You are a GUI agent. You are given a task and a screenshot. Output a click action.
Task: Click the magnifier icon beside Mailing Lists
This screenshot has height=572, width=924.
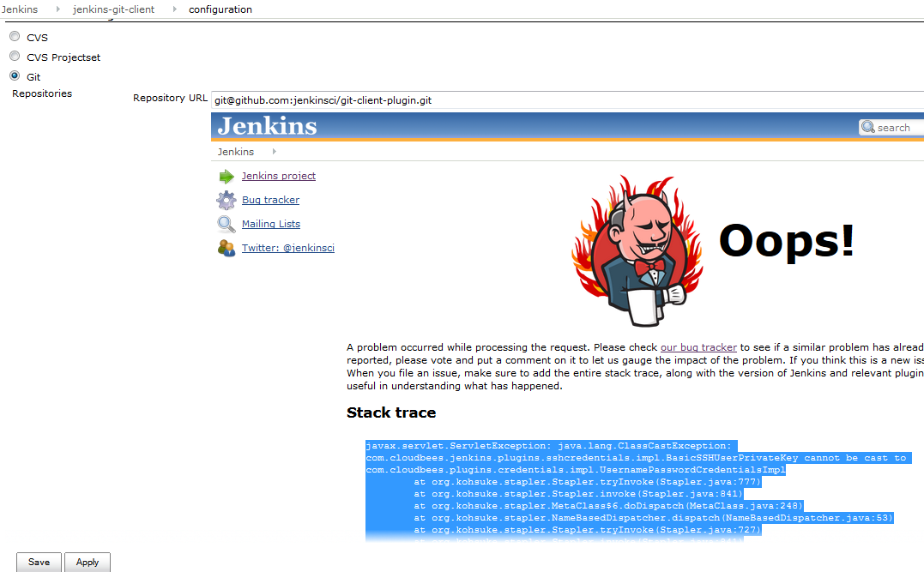[226, 225]
